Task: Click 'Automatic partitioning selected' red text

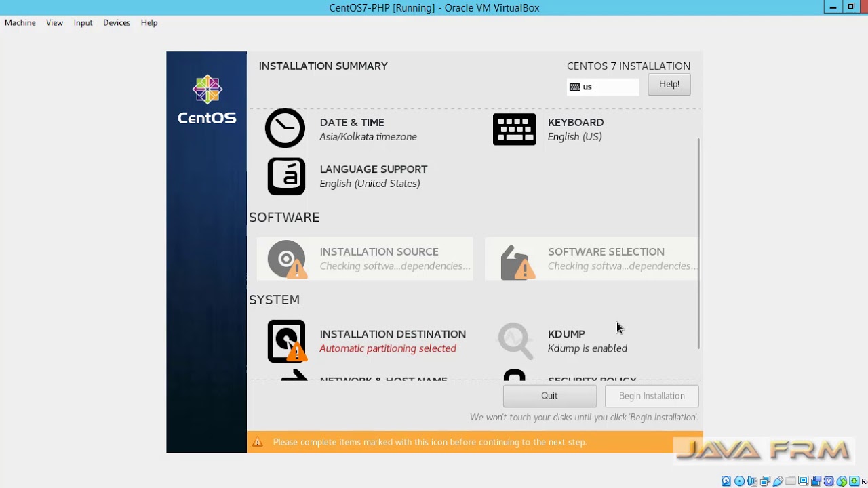Action: click(x=388, y=348)
